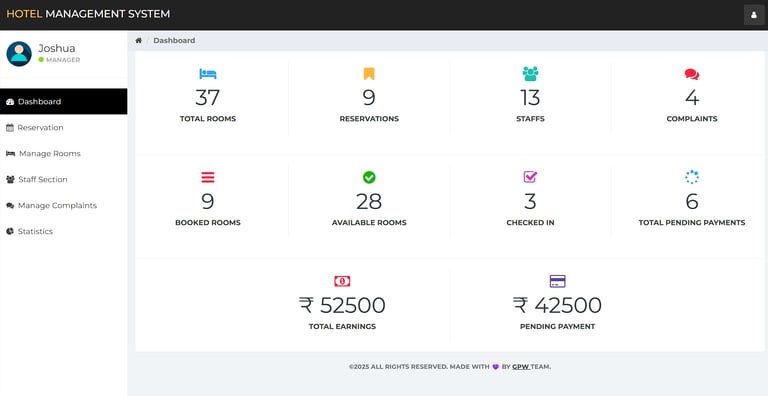
Task: Click the orange bookmark Reservations icon
Action: 369,74
